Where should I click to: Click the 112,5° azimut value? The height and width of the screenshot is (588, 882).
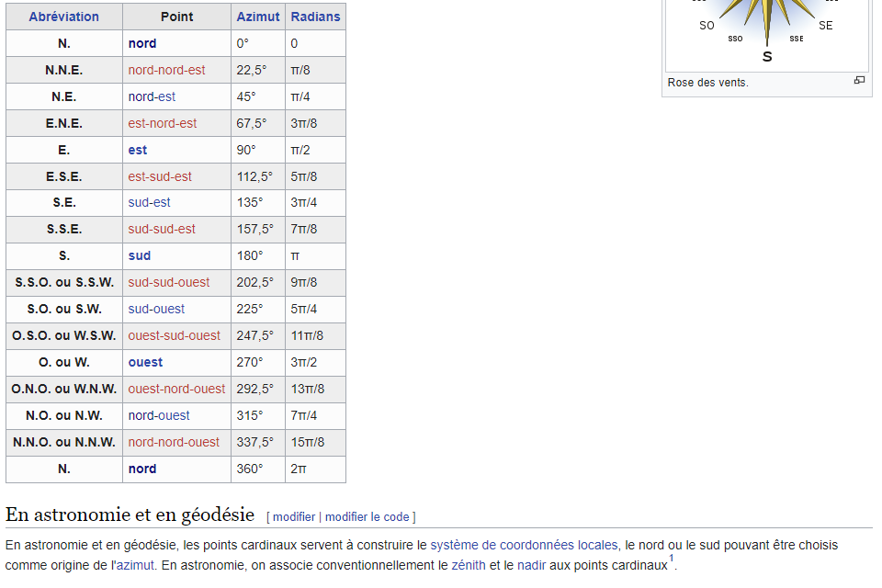254,176
